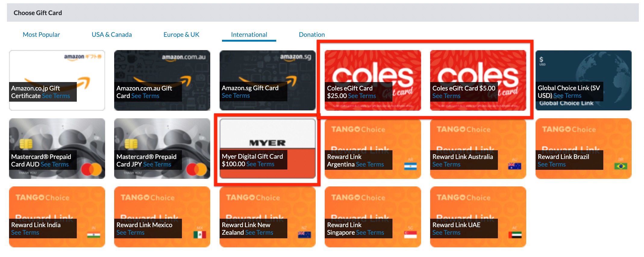Click Mastercard logo on Prepaid Card JPY
The height and width of the screenshot is (257, 644).
click(x=197, y=169)
